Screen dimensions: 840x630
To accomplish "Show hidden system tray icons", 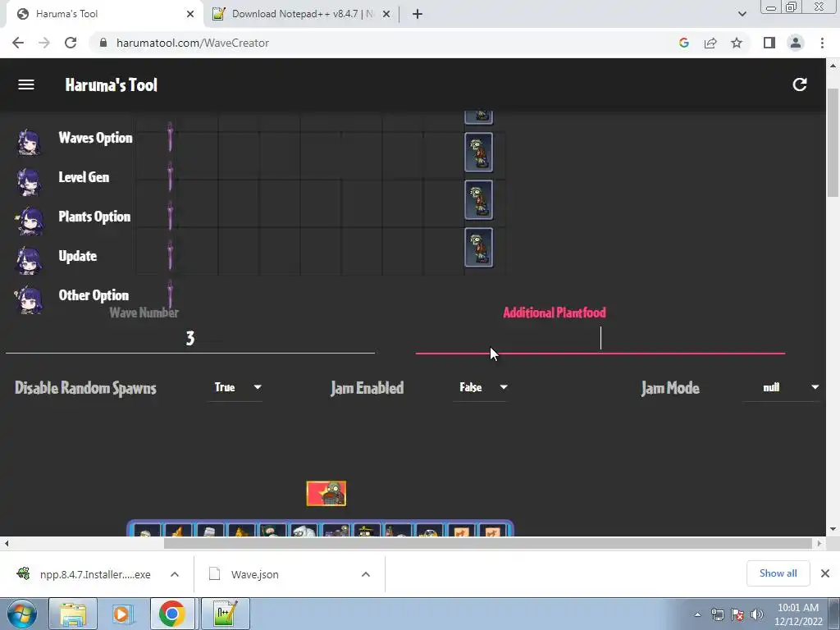I will tap(697, 614).
